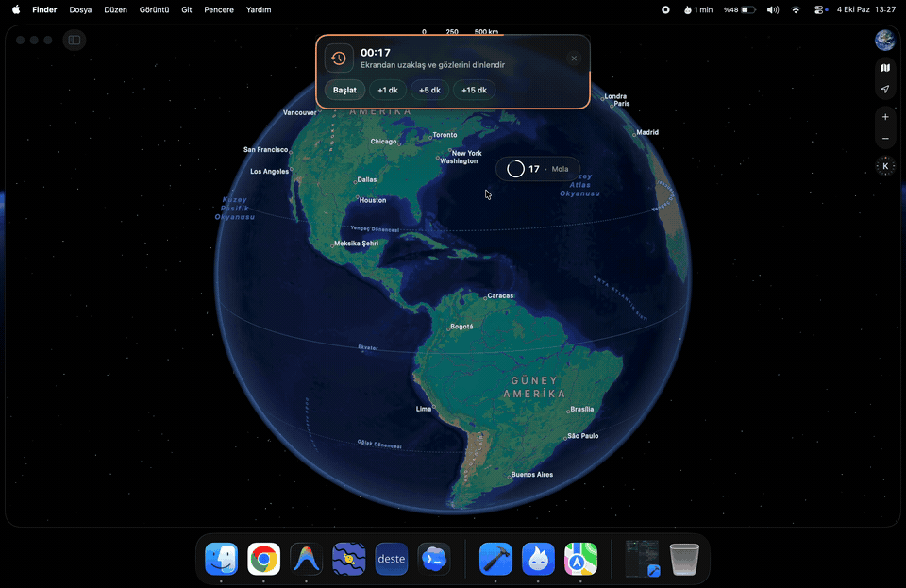This screenshot has height=588, width=906.
Task: Open Google Chrome from the Dock
Action: click(x=263, y=559)
